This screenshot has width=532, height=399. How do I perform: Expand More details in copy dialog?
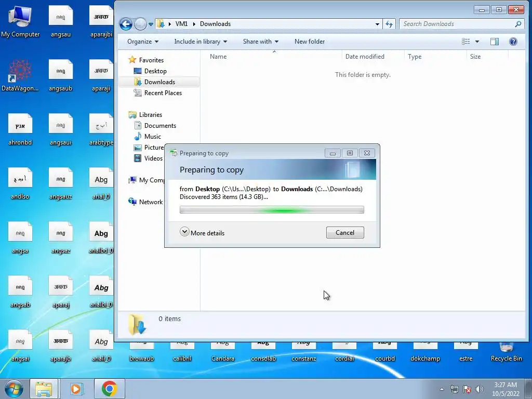pyautogui.click(x=202, y=233)
